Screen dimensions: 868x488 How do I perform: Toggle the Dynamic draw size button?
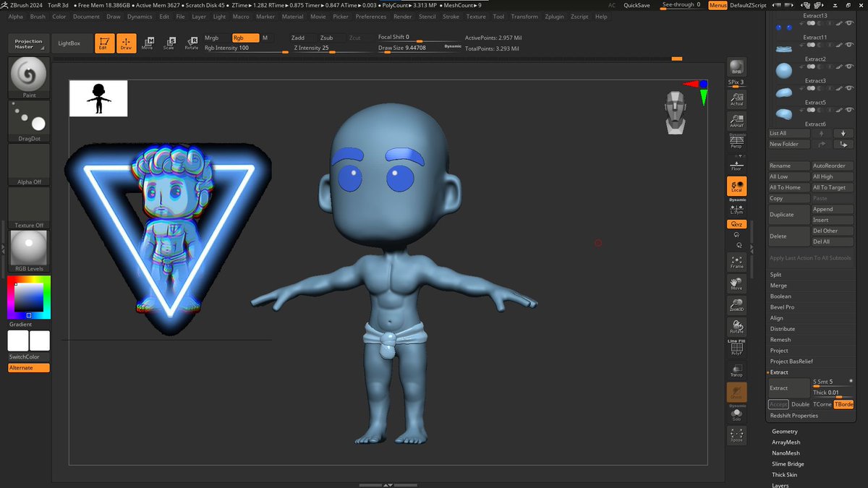(x=453, y=46)
